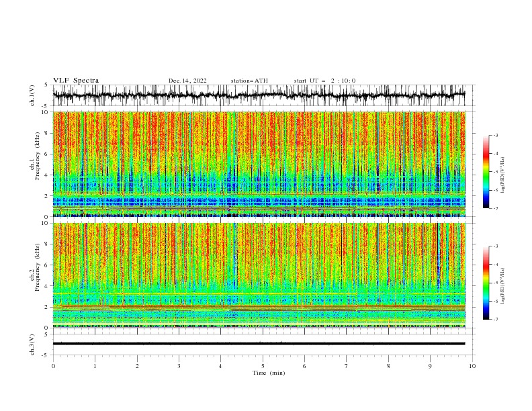Image resolution: width=532 pixels, height=411 pixels.
Task: Click the "4" tick on the Time axis
Action: (x=220, y=366)
